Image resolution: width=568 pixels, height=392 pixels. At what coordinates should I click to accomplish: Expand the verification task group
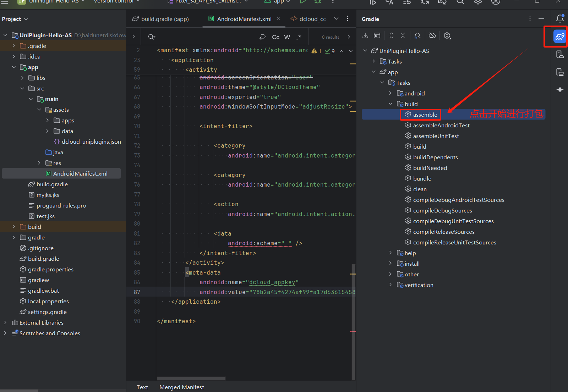click(x=390, y=285)
